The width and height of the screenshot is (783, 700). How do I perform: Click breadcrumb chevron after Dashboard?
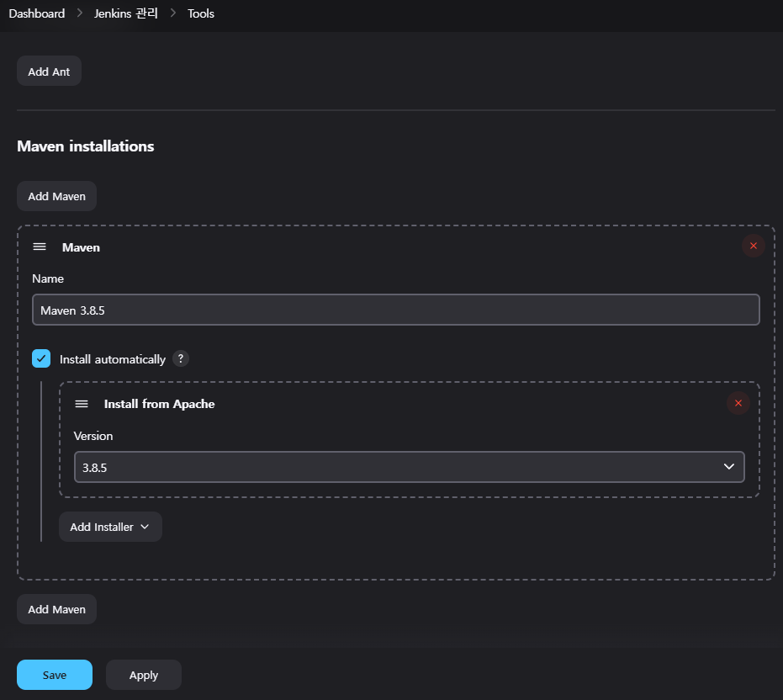(79, 13)
